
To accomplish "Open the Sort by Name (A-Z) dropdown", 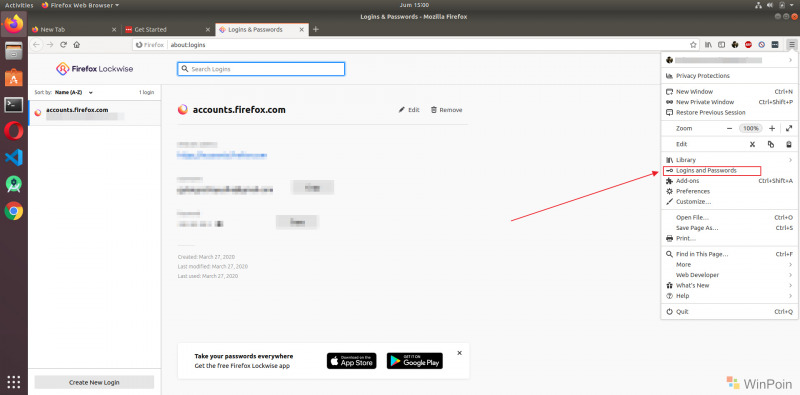I will [74, 93].
